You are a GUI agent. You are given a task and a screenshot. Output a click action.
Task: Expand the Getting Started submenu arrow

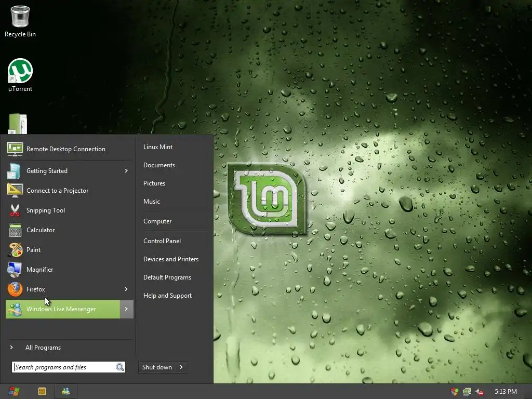tap(126, 170)
